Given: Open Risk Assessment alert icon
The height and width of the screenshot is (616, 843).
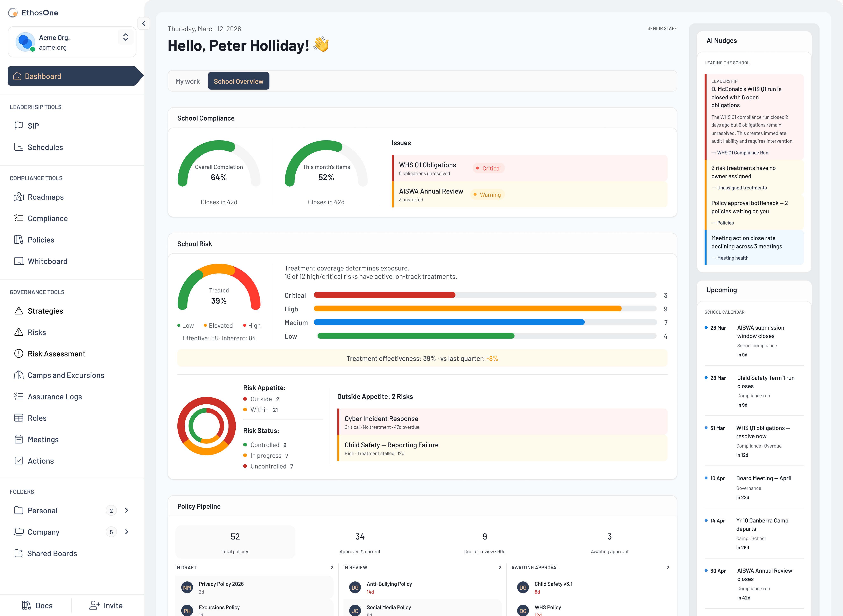Looking at the screenshot, I should coord(19,354).
